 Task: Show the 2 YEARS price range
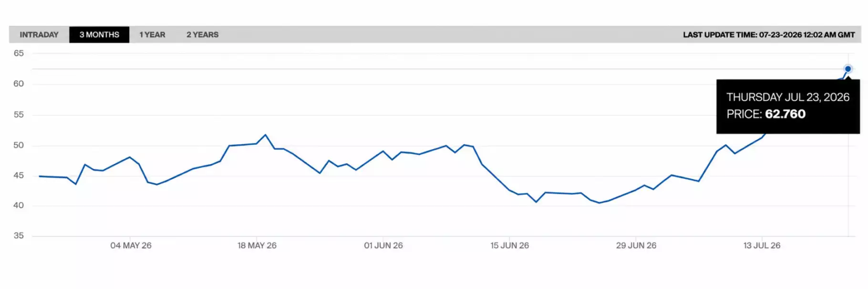(x=202, y=35)
